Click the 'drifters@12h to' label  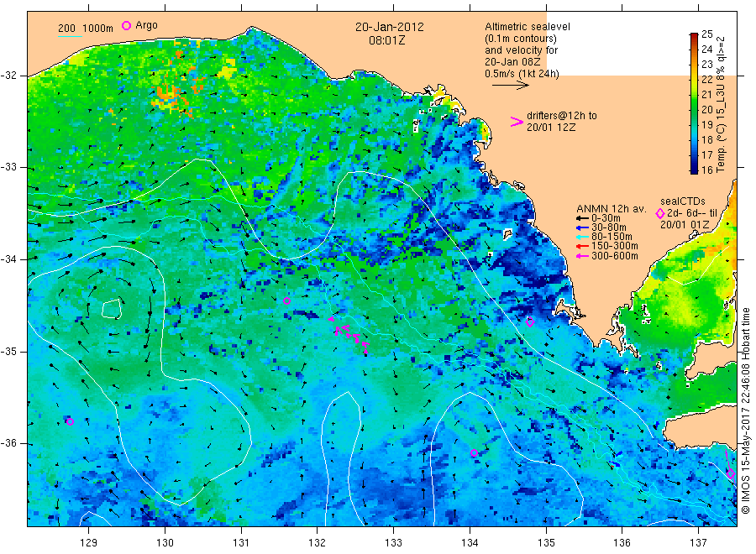pyautogui.click(x=562, y=116)
